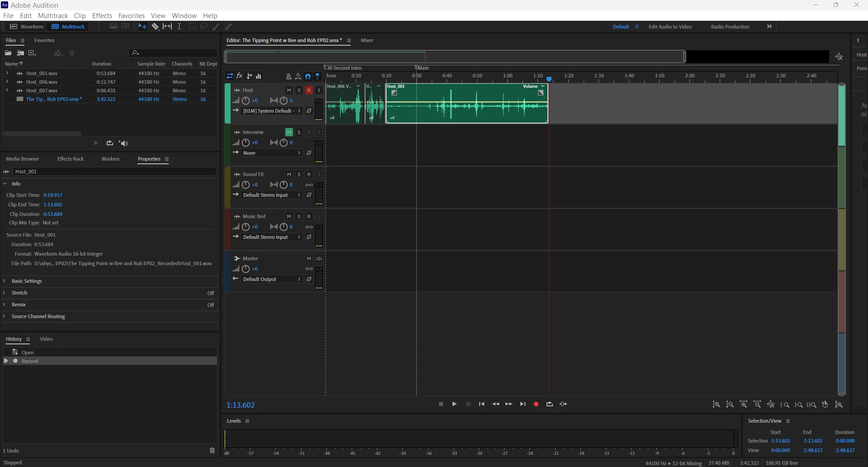
Task: Disarm recording on the Host track
Action: click(309, 90)
